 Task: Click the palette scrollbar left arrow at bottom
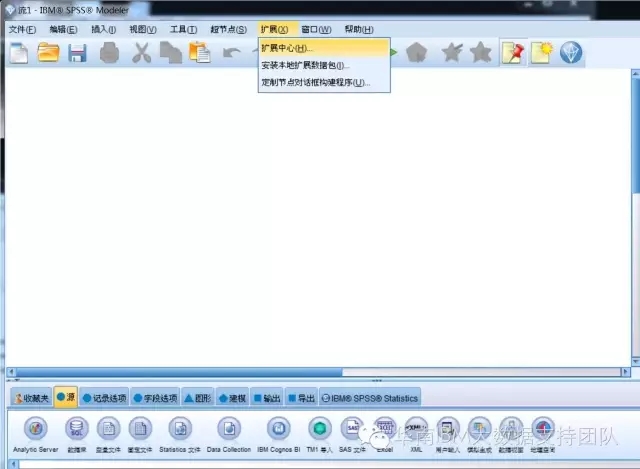click(13, 465)
